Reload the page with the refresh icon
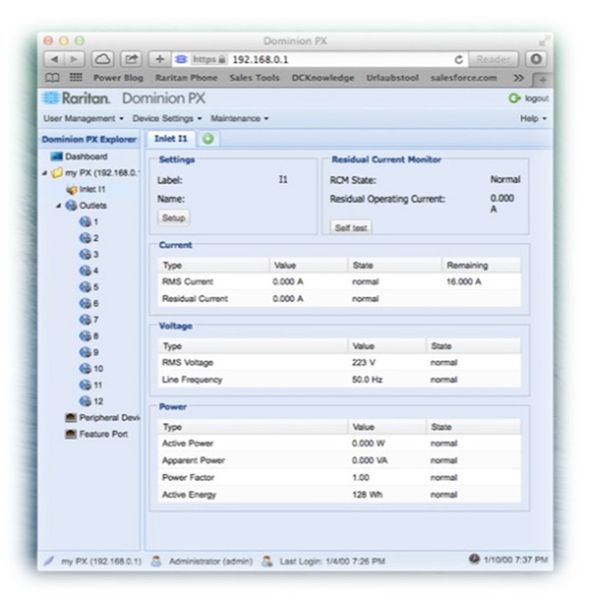 point(459,59)
